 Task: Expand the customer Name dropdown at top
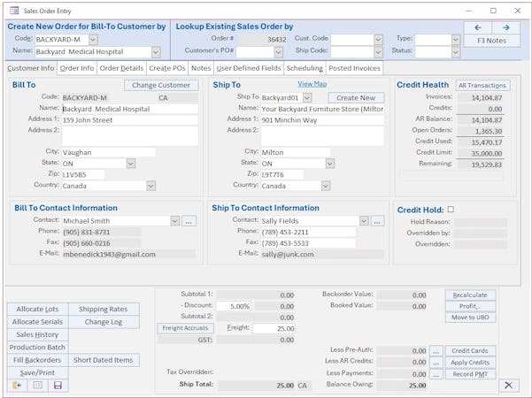pyautogui.click(x=156, y=52)
